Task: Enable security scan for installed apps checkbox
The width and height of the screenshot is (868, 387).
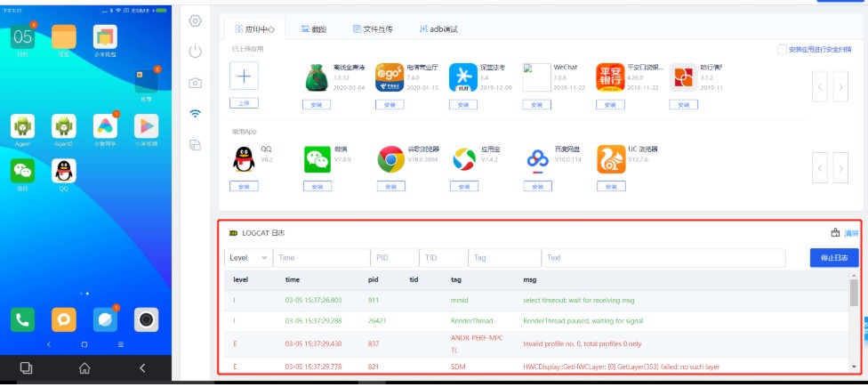Action: (x=783, y=50)
